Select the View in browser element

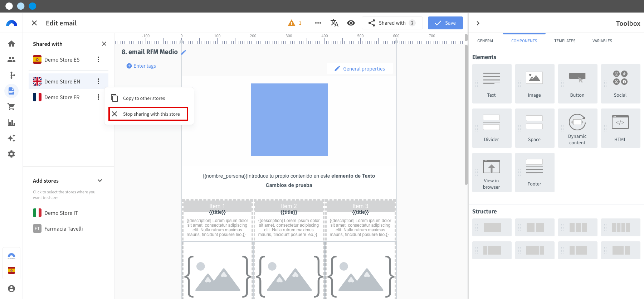pos(492,173)
